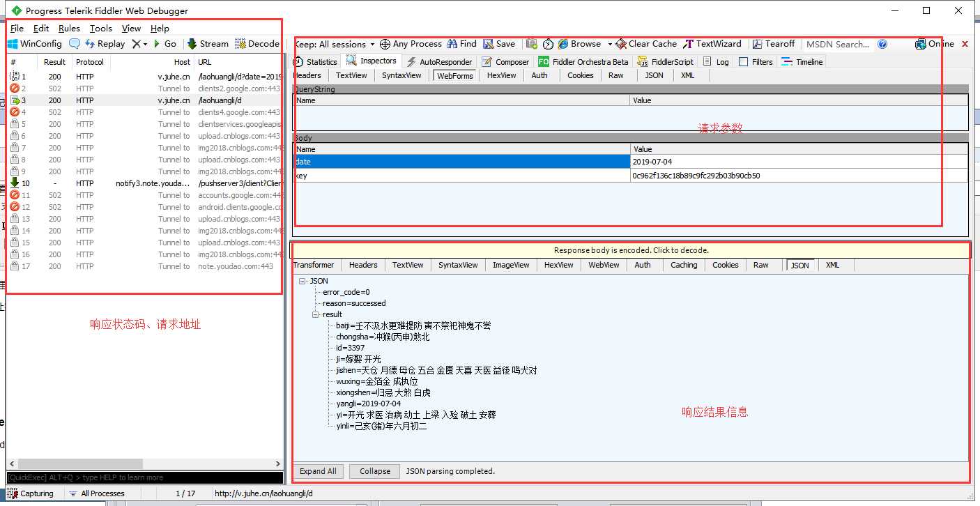
Task: Open the FiddlerScript tab
Action: tap(665, 62)
